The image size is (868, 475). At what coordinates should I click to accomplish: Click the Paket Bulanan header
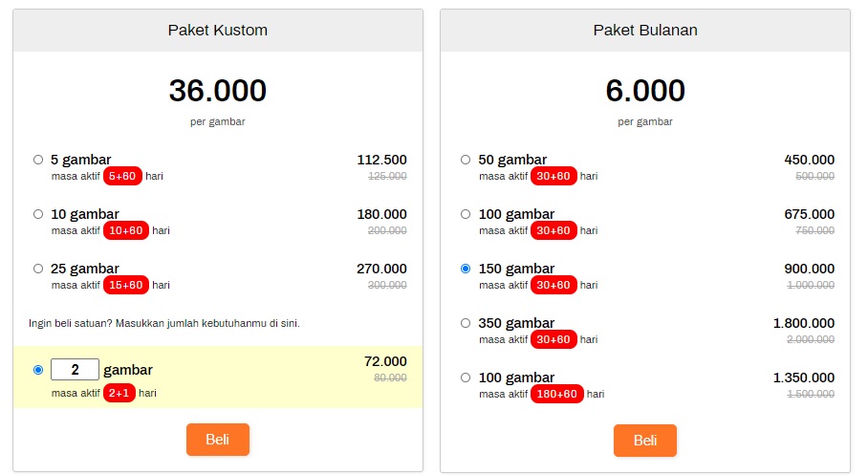[645, 30]
